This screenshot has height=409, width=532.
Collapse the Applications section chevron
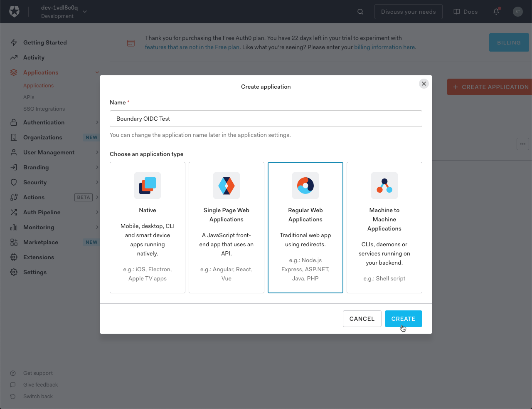click(x=97, y=72)
